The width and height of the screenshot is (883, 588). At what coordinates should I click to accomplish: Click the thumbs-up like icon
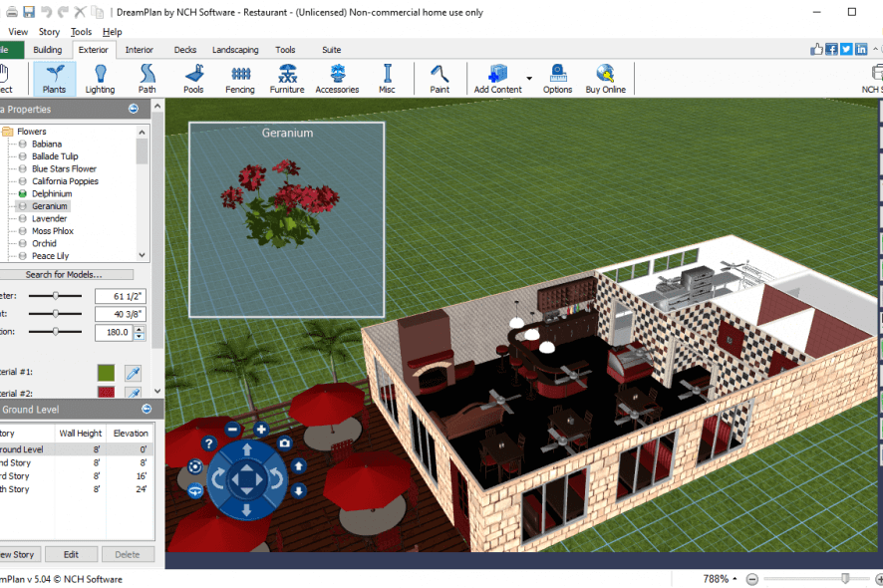click(x=816, y=49)
